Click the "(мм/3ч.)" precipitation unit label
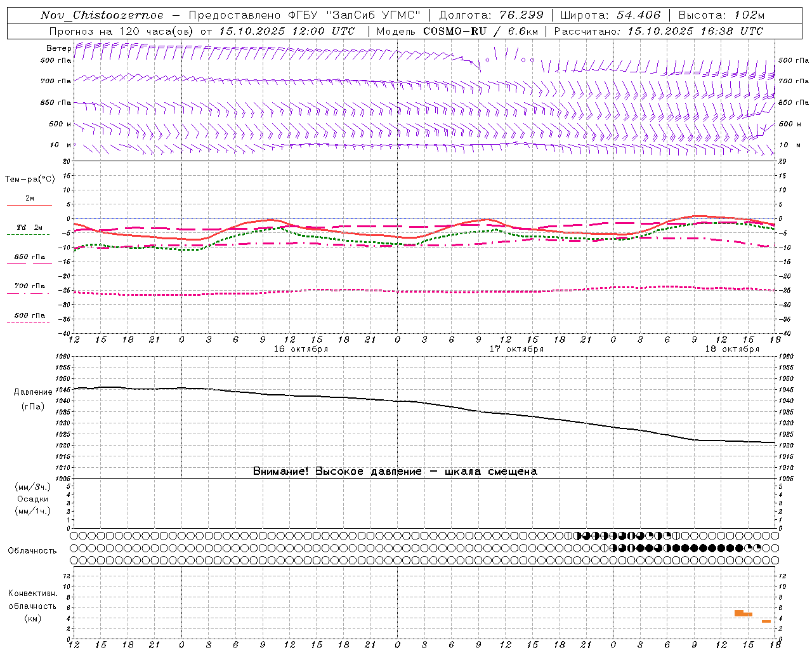The height and width of the screenshot is (650, 812). (x=33, y=487)
